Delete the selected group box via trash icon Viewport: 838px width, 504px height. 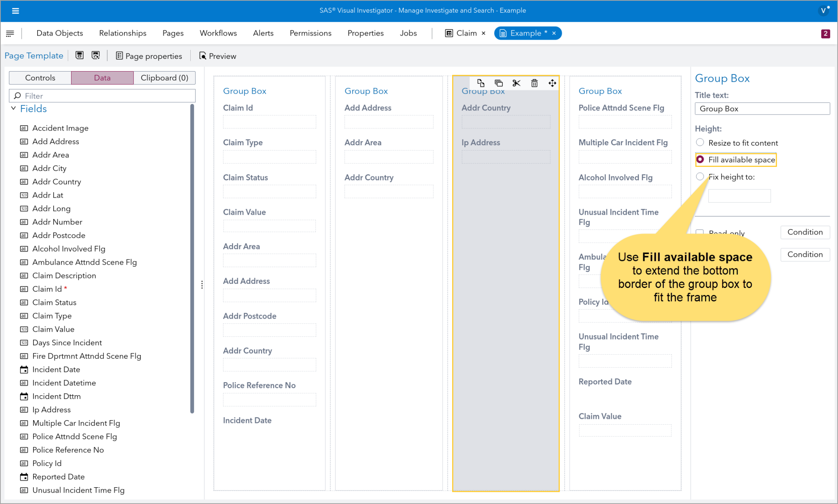pyautogui.click(x=534, y=83)
